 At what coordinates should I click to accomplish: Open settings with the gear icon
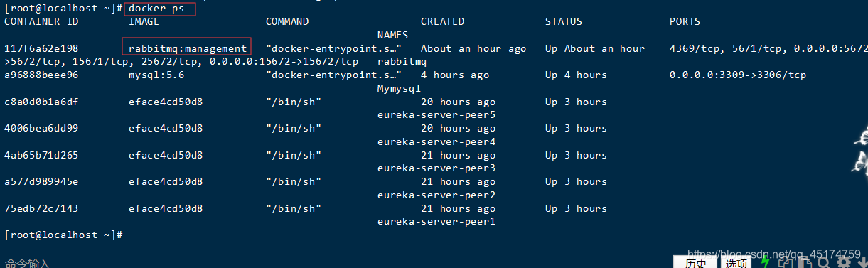[844, 262]
